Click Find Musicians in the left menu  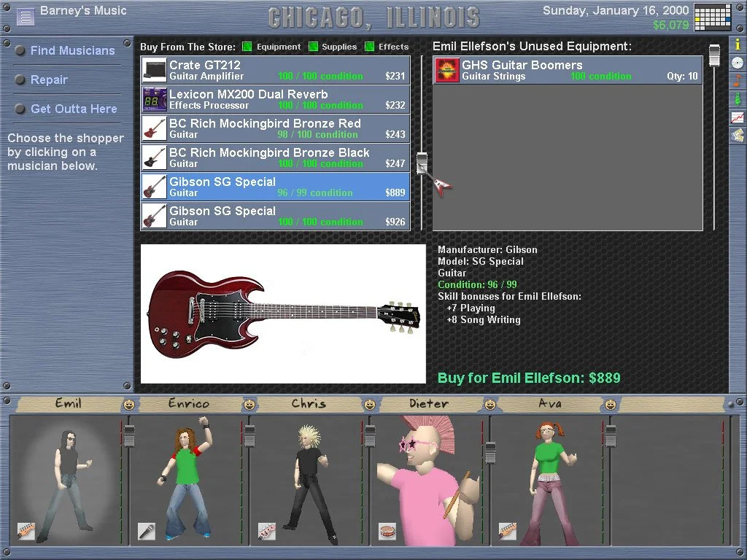coord(72,50)
